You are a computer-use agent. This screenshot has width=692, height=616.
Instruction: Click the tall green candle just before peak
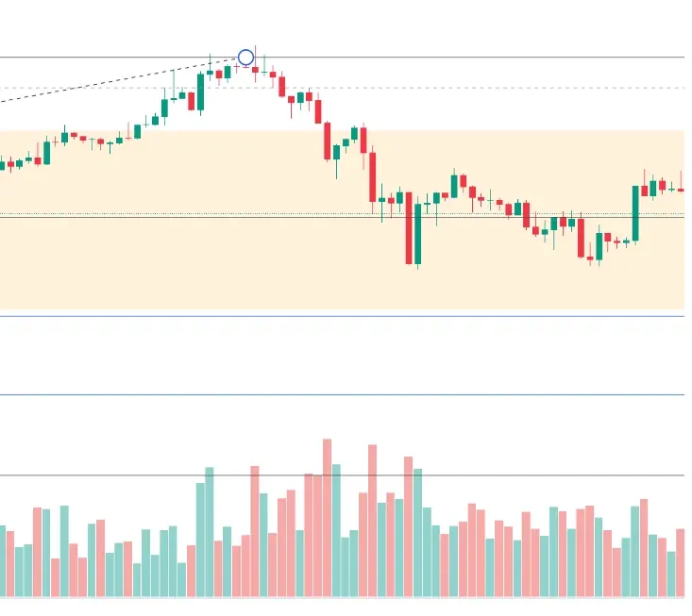point(201,92)
